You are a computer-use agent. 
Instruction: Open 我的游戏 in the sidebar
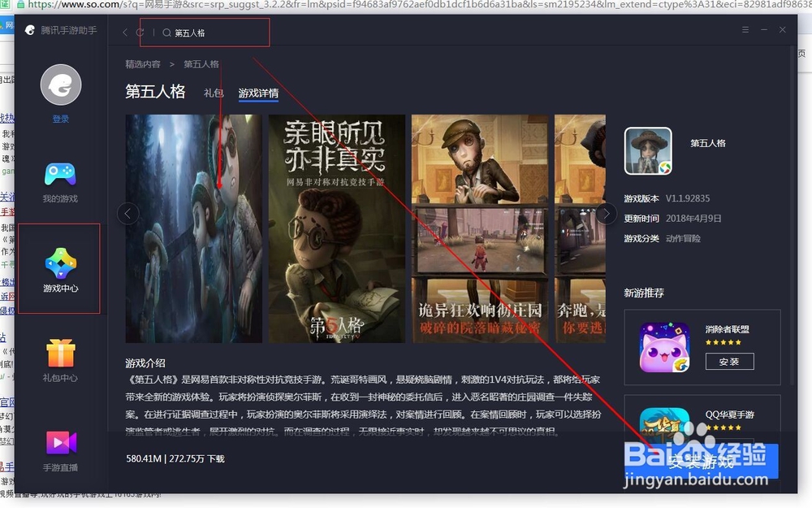click(60, 182)
